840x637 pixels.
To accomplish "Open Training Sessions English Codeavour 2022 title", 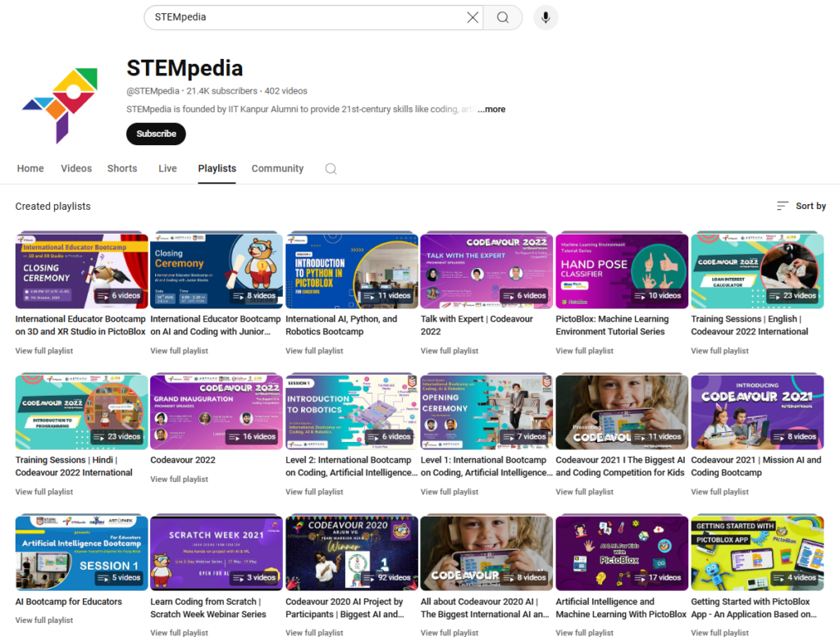I will point(750,325).
